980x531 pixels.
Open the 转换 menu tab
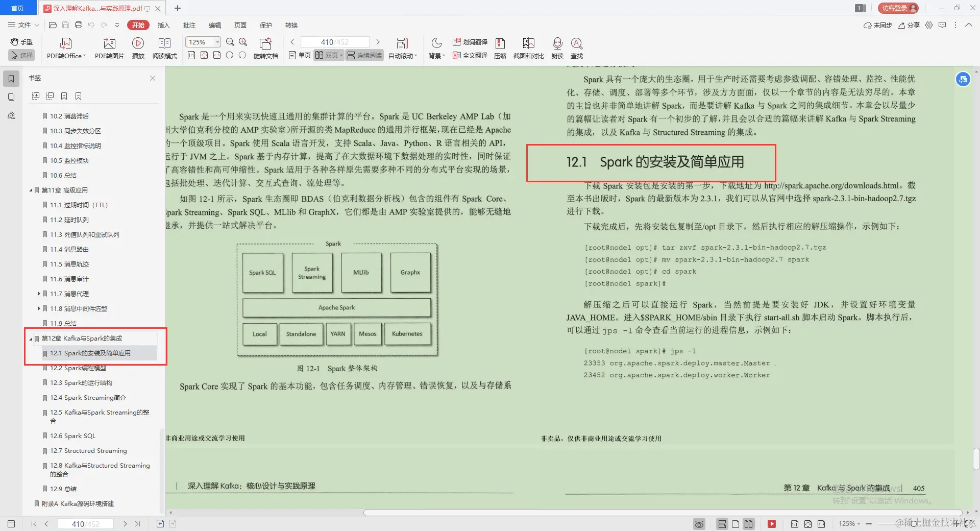(x=291, y=25)
